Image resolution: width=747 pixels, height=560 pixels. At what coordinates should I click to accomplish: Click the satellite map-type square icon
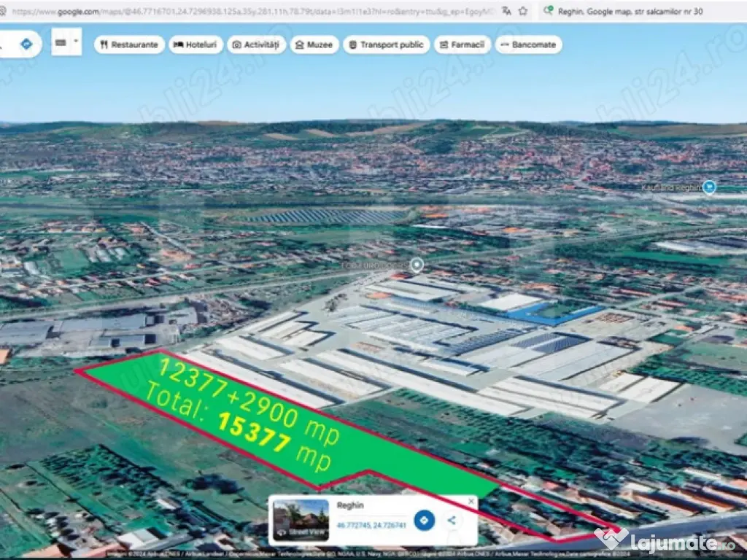coord(60,44)
